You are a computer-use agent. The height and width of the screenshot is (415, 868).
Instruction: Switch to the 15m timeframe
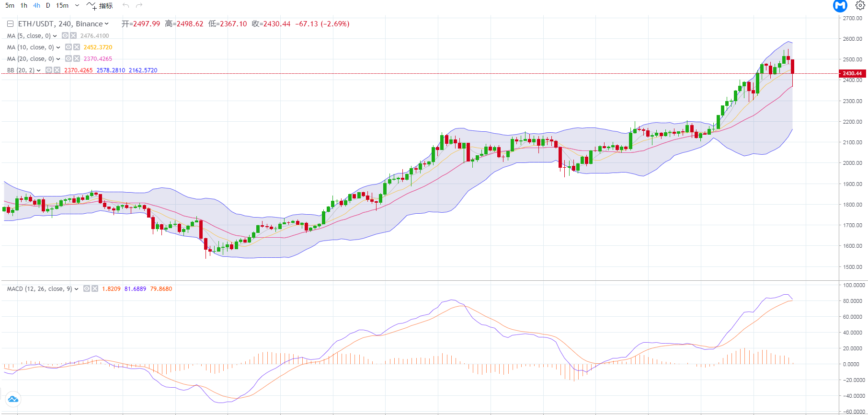click(62, 6)
